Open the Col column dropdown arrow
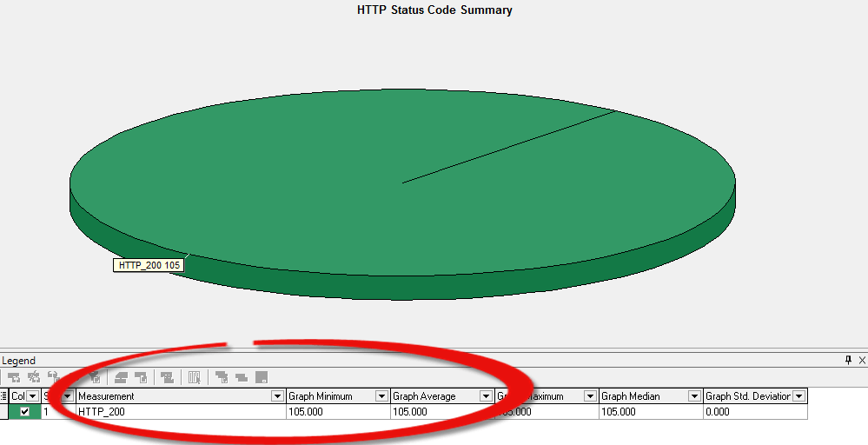Viewport: 868px width, 445px height. [x=32, y=396]
